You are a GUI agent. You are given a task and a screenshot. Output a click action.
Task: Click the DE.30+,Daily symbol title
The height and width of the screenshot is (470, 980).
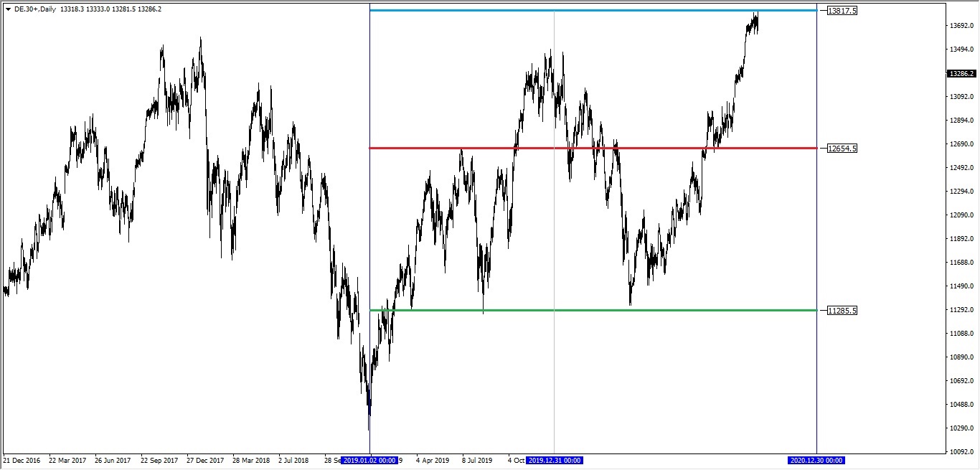coord(34,9)
